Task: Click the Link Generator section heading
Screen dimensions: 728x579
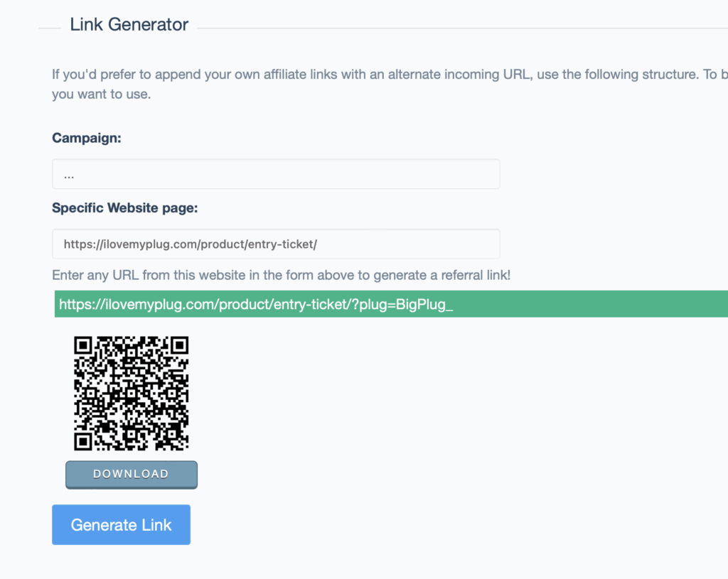Action: pyautogui.click(x=129, y=25)
